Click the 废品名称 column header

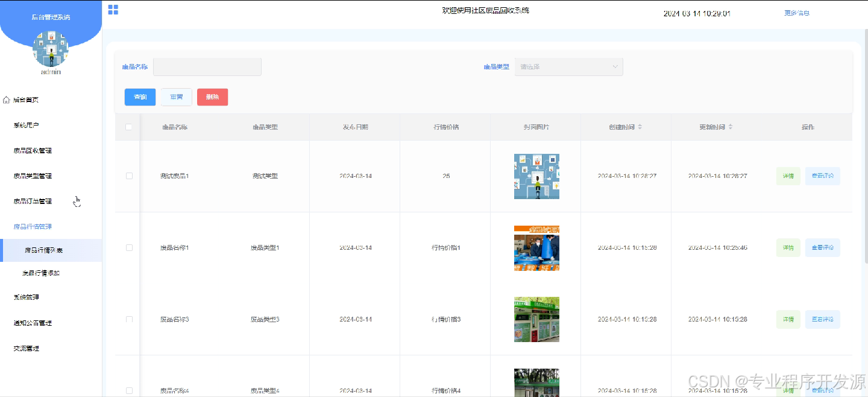click(175, 127)
